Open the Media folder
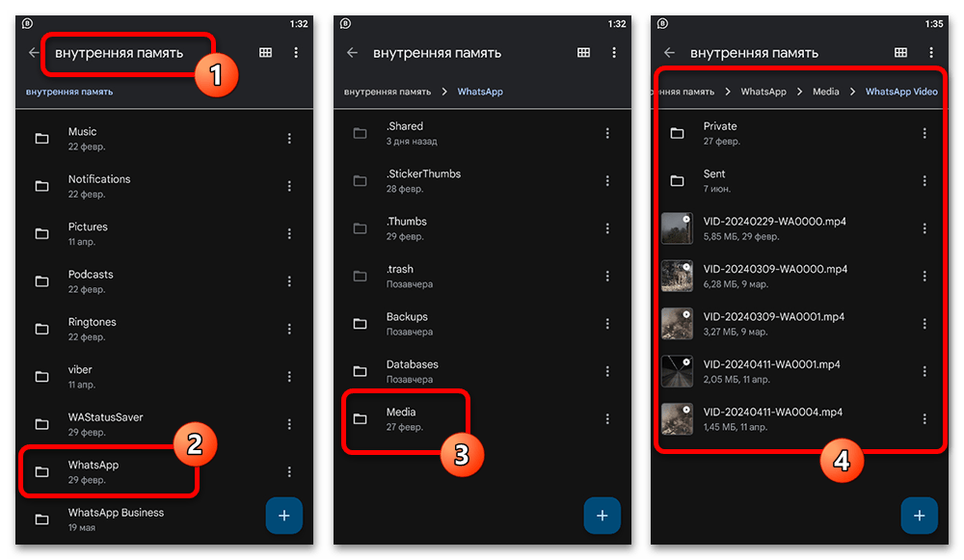This screenshot has width=964, height=560. (482, 418)
